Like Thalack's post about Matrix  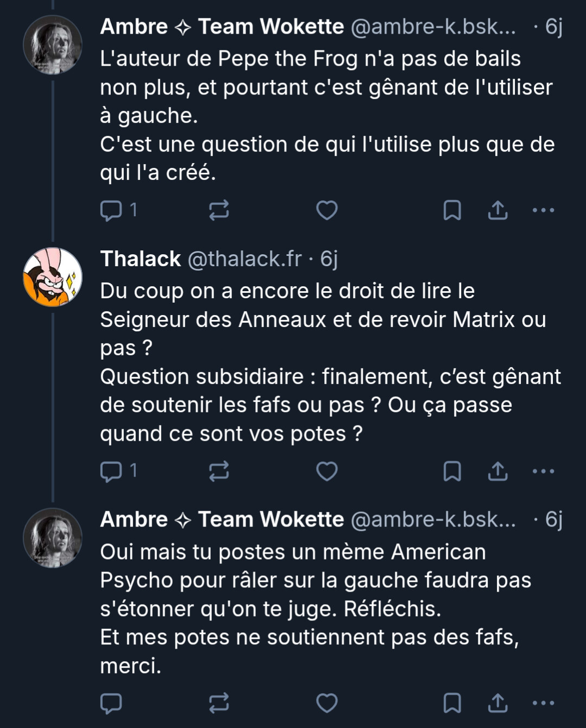pyautogui.click(x=327, y=471)
